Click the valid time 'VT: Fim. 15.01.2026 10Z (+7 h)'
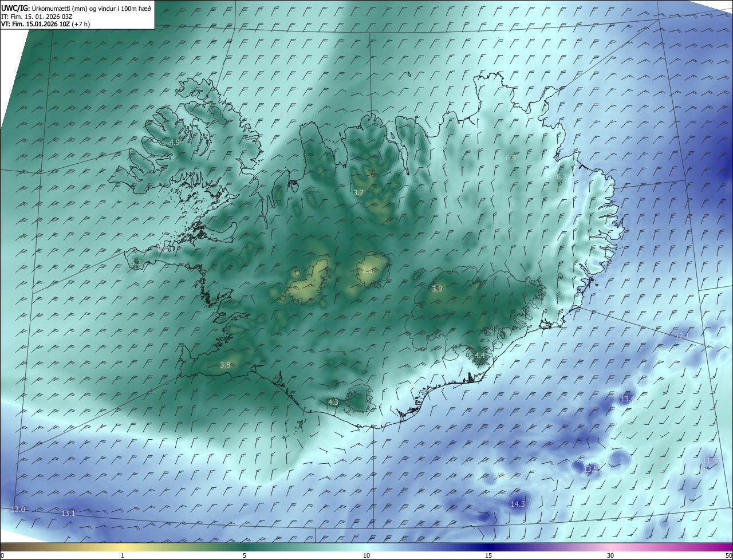This screenshot has width=733, height=560. (x=45, y=24)
